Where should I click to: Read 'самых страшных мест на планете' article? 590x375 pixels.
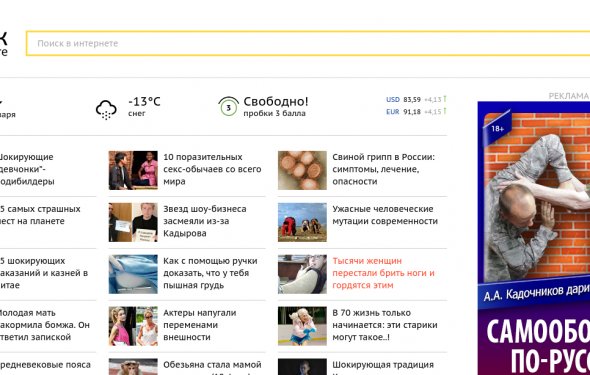point(40,215)
